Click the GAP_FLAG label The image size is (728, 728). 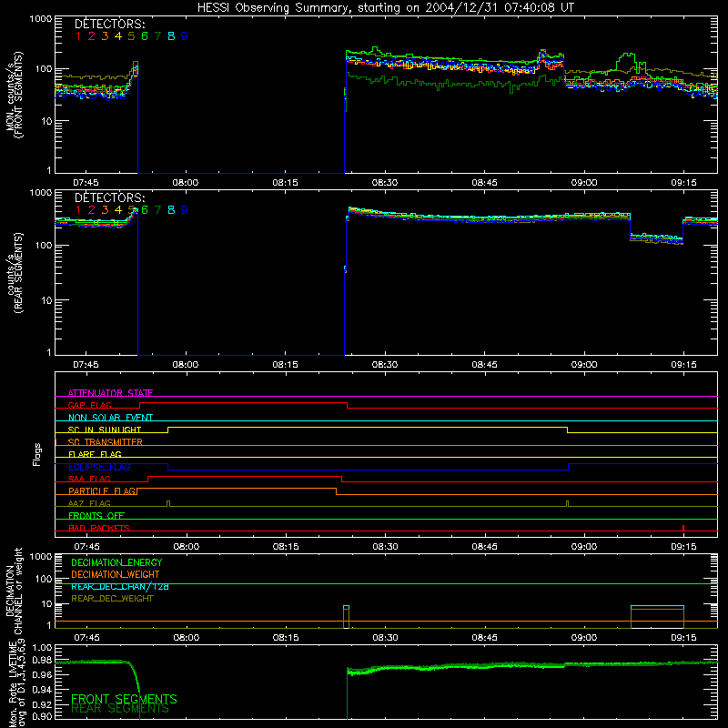pos(89,405)
